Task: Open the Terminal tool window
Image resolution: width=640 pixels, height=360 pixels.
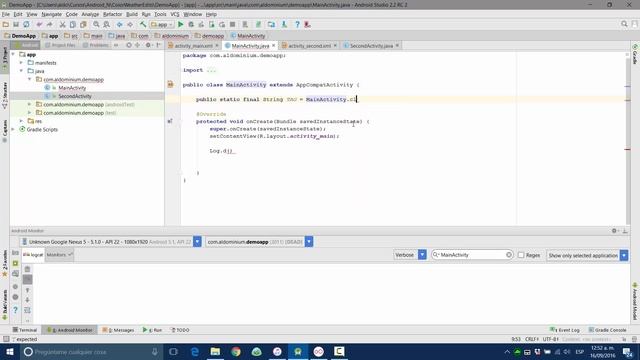Action: coord(25,330)
